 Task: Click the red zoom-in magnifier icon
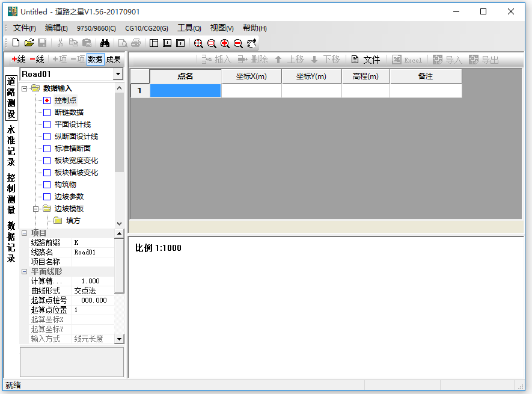(x=225, y=43)
